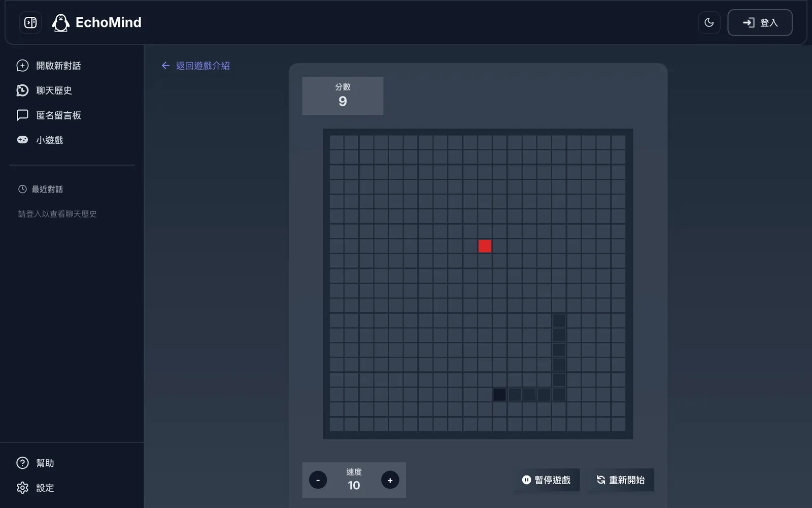
Task: Decrease speed with the minus button
Action: (318, 480)
